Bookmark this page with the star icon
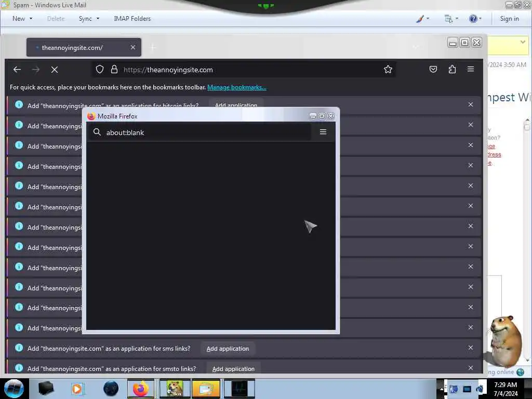Viewport: 532px width, 399px height. tap(388, 70)
